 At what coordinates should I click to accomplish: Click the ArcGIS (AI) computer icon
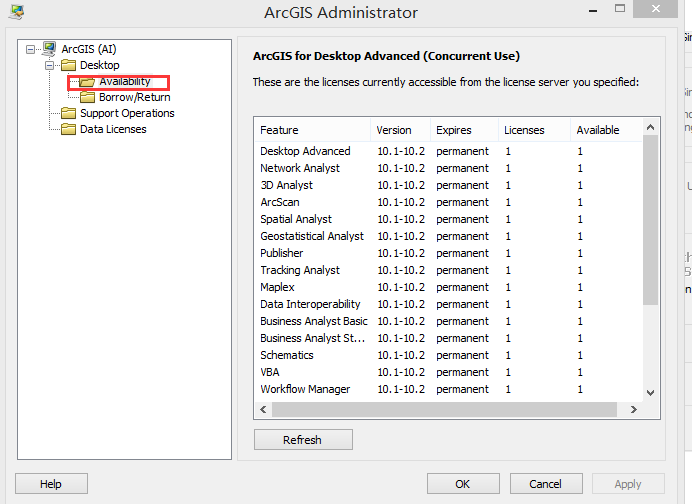pos(49,49)
